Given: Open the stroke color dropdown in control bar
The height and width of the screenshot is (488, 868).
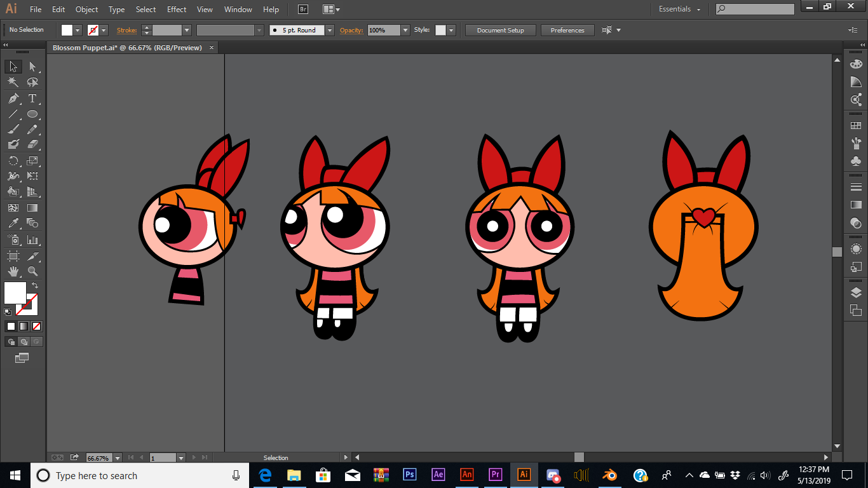Looking at the screenshot, I should pos(104,30).
